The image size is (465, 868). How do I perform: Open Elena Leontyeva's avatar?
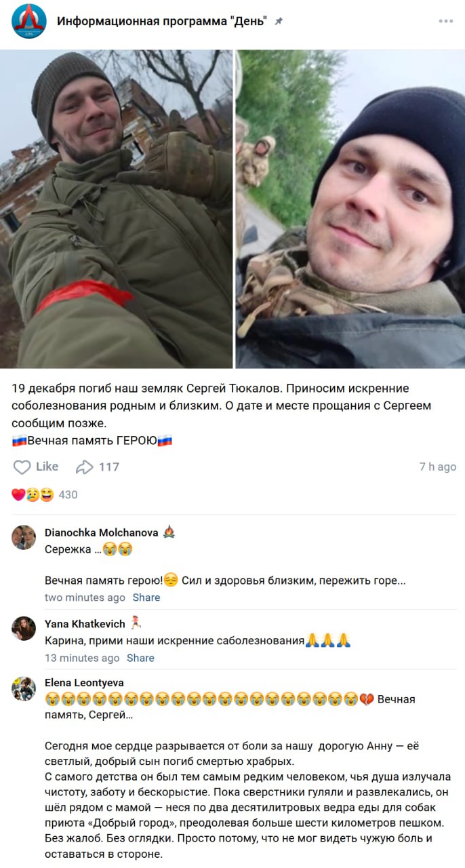(x=24, y=688)
